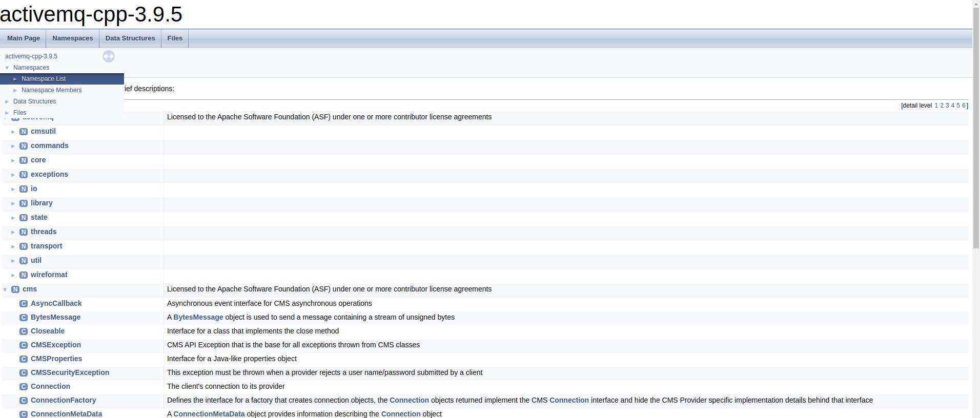Open the AsyncCallback class link

tap(56, 303)
